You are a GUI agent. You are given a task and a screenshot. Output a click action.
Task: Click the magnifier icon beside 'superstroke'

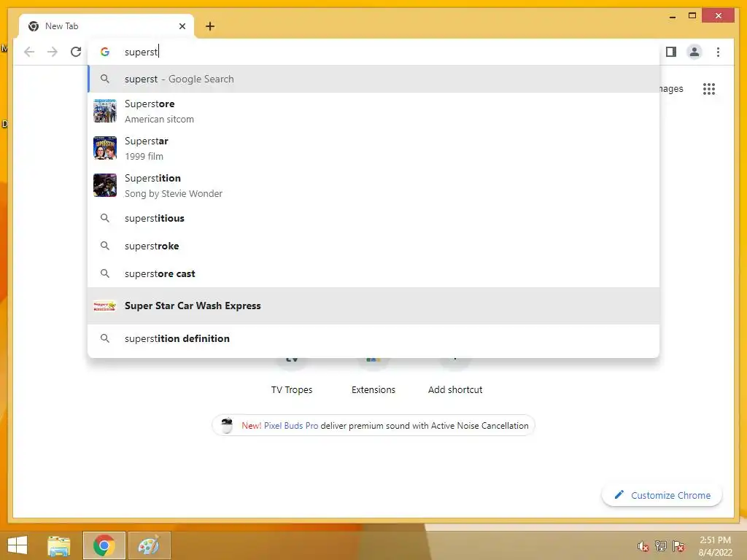click(105, 246)
